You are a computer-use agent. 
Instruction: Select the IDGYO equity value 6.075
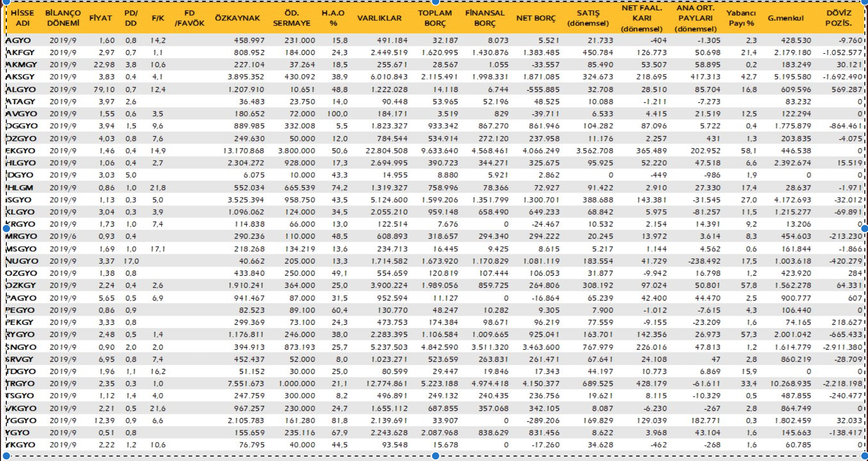click(x=254, y=175)
